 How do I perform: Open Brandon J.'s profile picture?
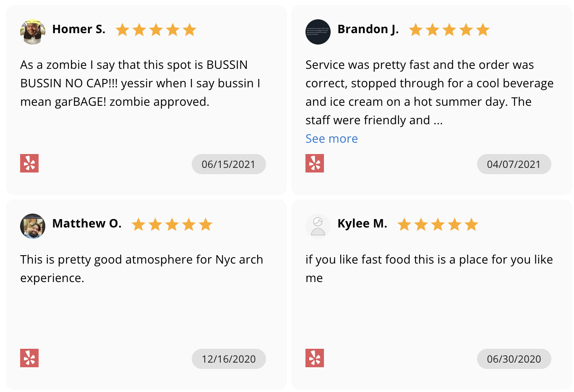pos(318,31)
